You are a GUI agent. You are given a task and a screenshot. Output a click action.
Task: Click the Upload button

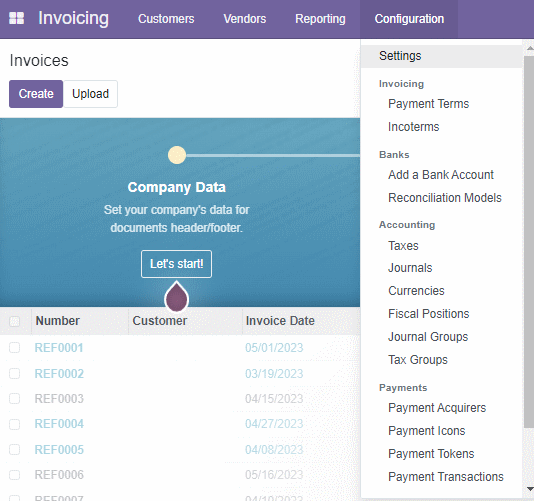pos(90,94)
